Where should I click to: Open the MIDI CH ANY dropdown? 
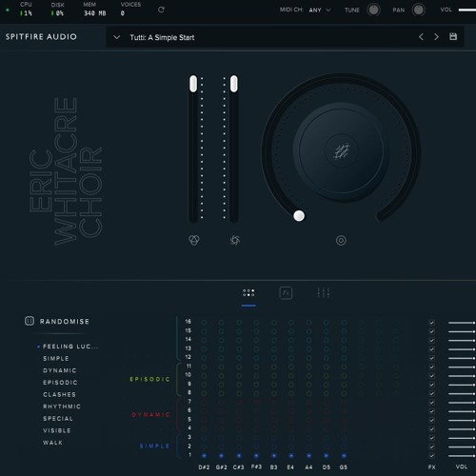320,10
